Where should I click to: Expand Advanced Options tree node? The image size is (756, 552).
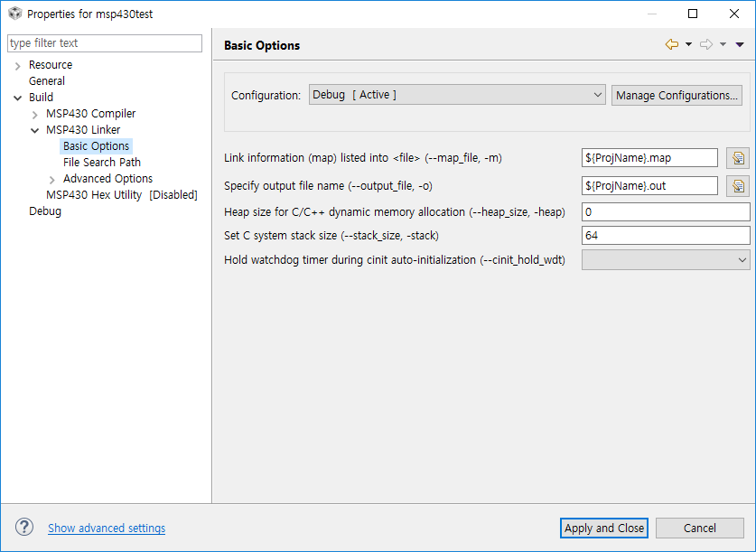tap(52, 179)
